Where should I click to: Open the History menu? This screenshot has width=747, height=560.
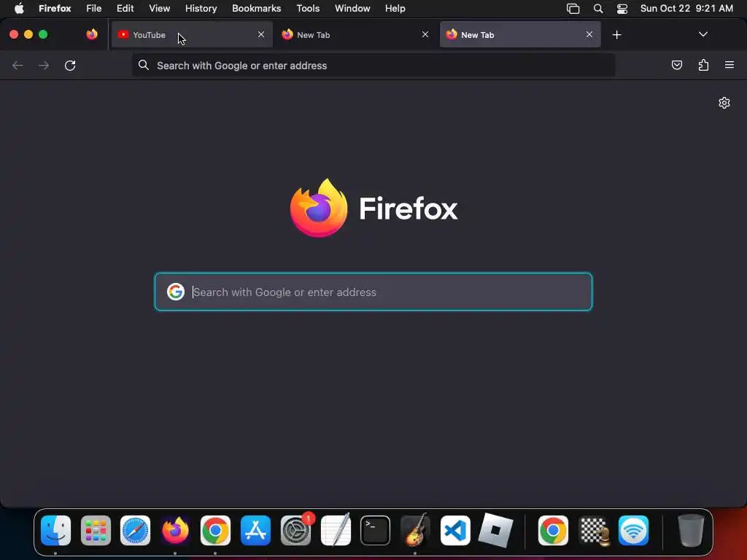pyautogui.click(x=201, y=8)
